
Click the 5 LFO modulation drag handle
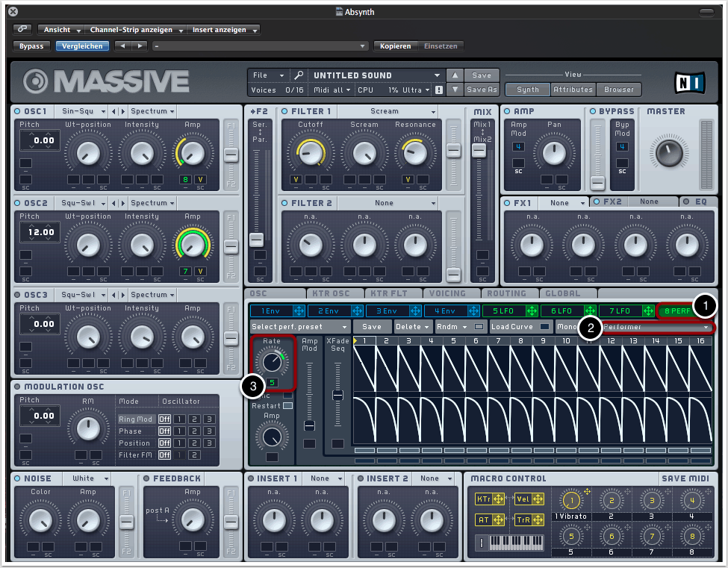click(532, 310)
